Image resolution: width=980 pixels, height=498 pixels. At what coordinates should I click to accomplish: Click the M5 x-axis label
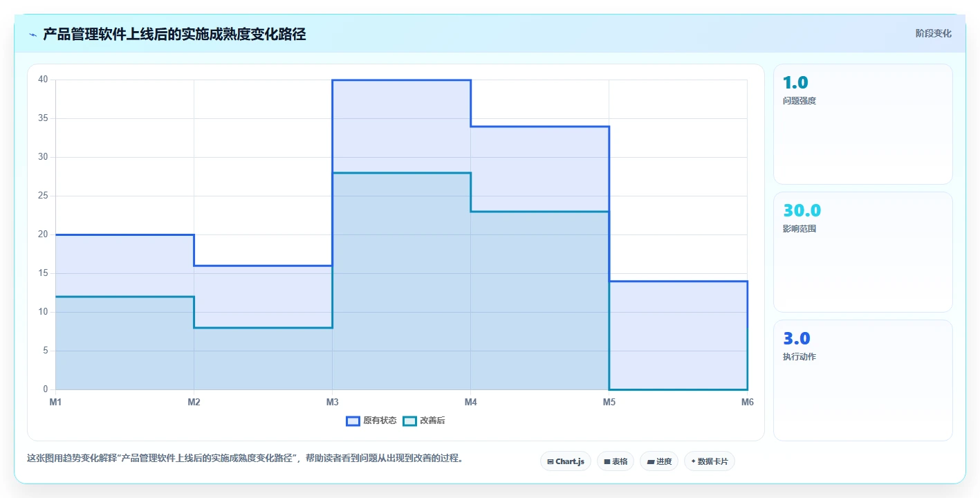(x=609, y=402)
